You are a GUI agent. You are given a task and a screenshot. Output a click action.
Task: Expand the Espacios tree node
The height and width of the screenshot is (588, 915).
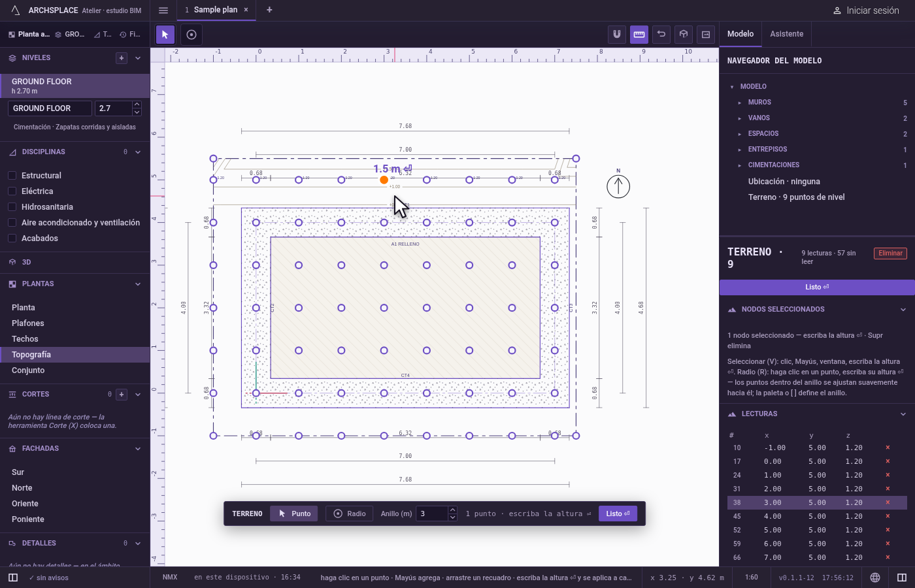pyautogui.click(x=740, y=134)
